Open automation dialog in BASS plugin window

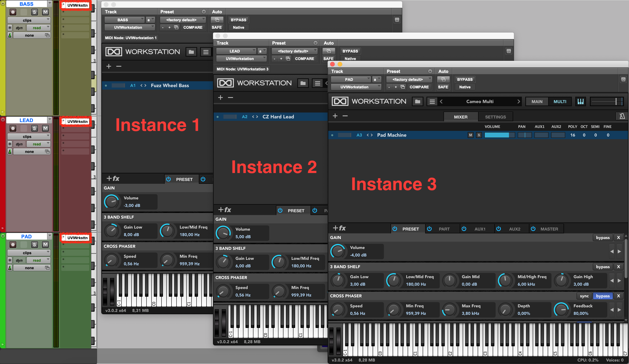coord(217,20)
